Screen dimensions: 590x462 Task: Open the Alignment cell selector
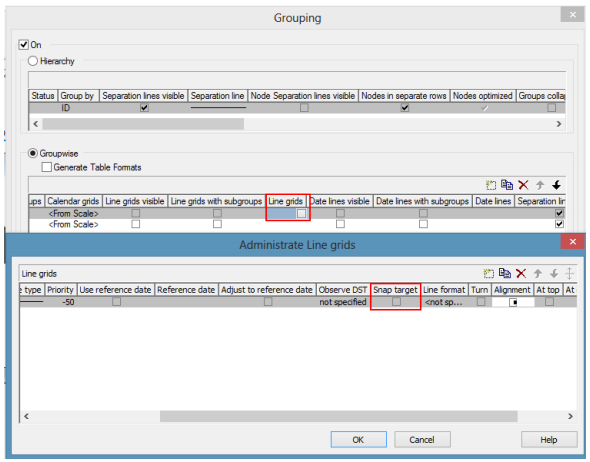[x=513, y=302]
